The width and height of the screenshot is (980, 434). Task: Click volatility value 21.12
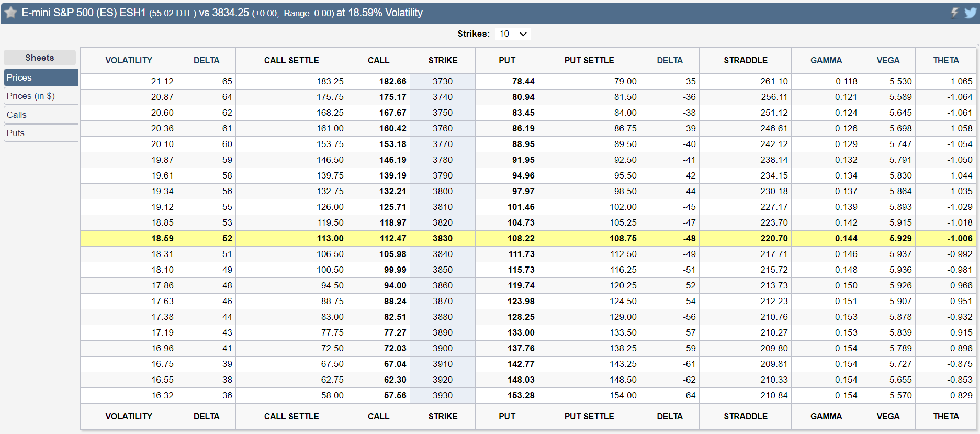tap(162, 81)
